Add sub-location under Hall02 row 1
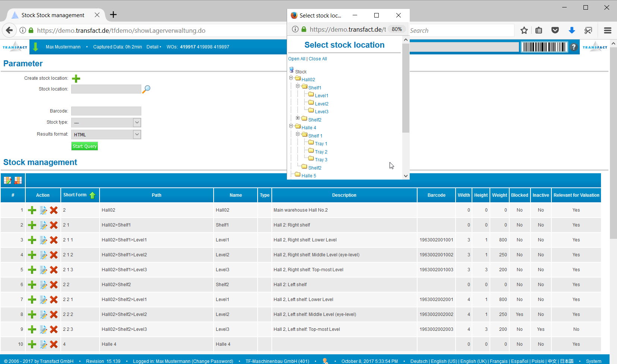Image resolution: width=617 pixels, height=364 pixels. [x=32, y=210]
